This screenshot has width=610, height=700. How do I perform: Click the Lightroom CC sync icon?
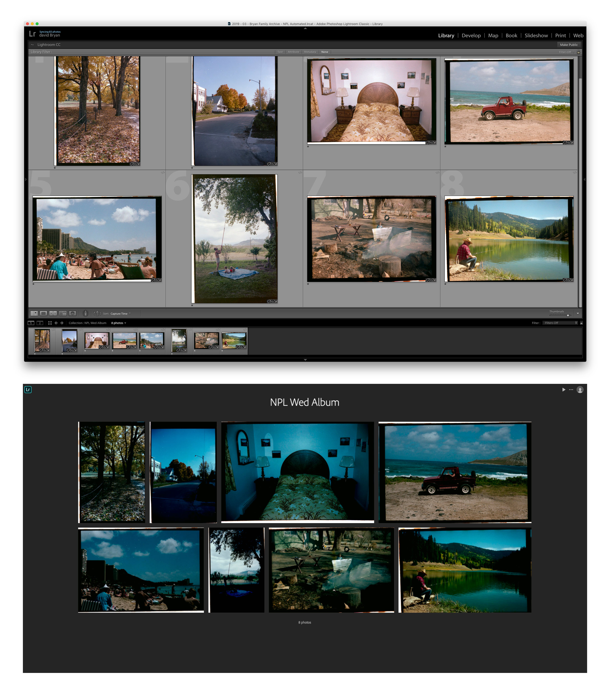tap(32, 45)
